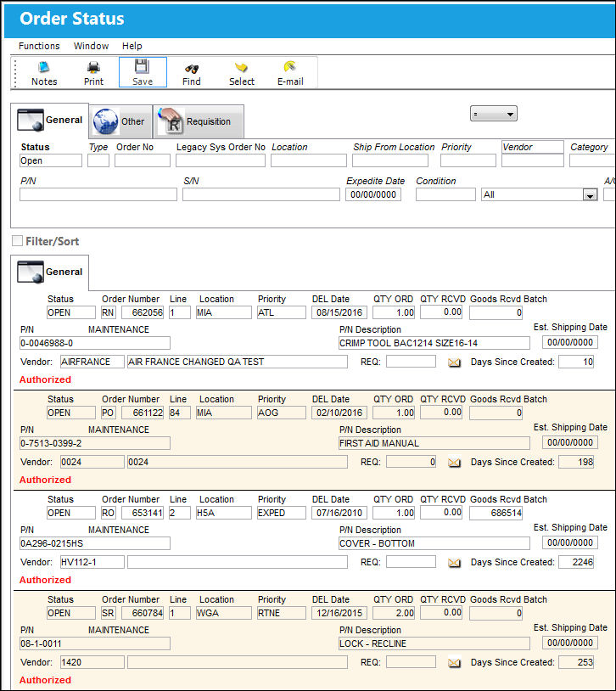Viewport: 616px width, 691px height.
Task: Click the Order No search field
Action: [x=143, y=160]
